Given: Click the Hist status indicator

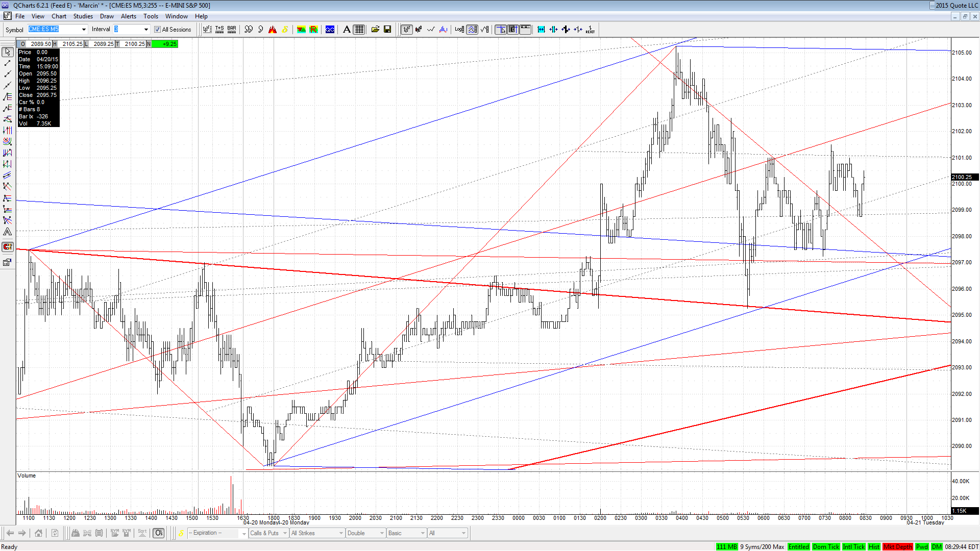Looking at the screenshot, I should click(x=874, y=547).
